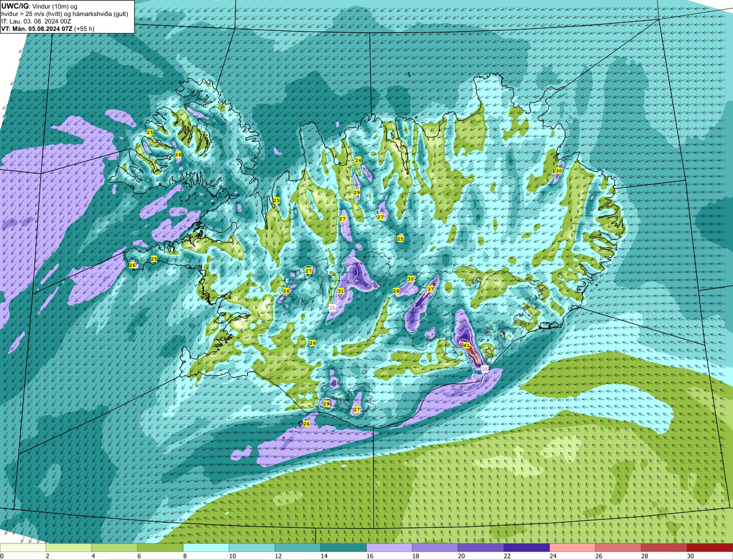
Task: Select the white 25 contour label near the 31 marker
Action: 332,307
